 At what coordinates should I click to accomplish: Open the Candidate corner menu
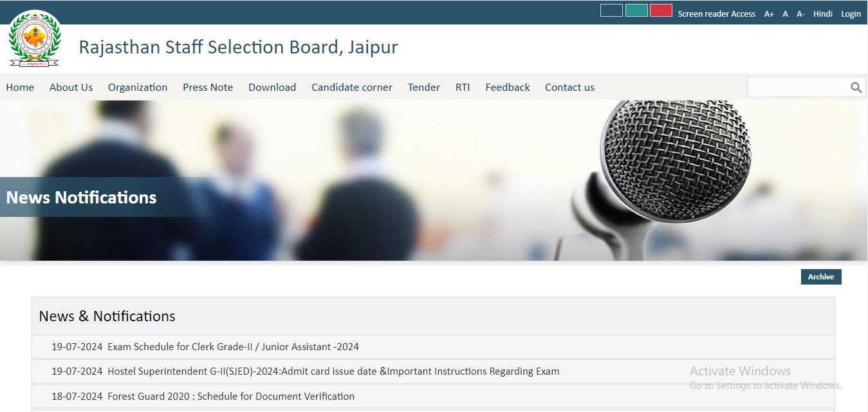[352, 88]
